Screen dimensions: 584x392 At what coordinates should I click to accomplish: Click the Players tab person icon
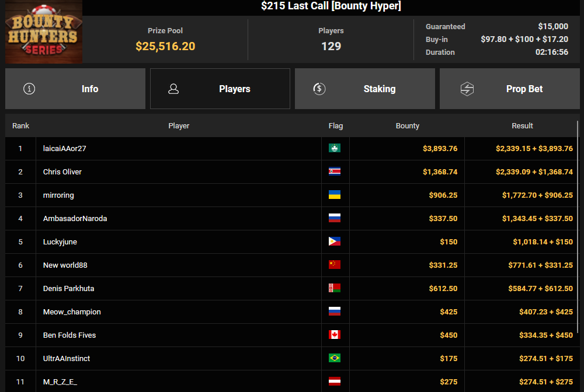tap(173, 89)
